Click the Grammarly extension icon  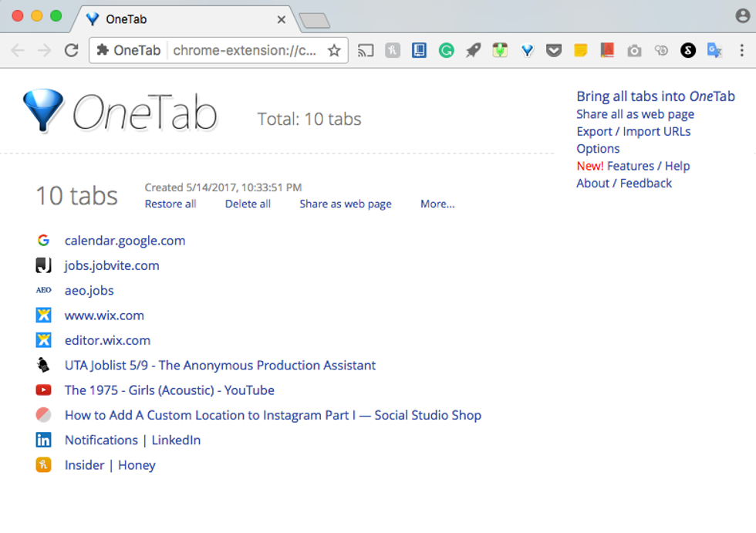click(446, 51)
